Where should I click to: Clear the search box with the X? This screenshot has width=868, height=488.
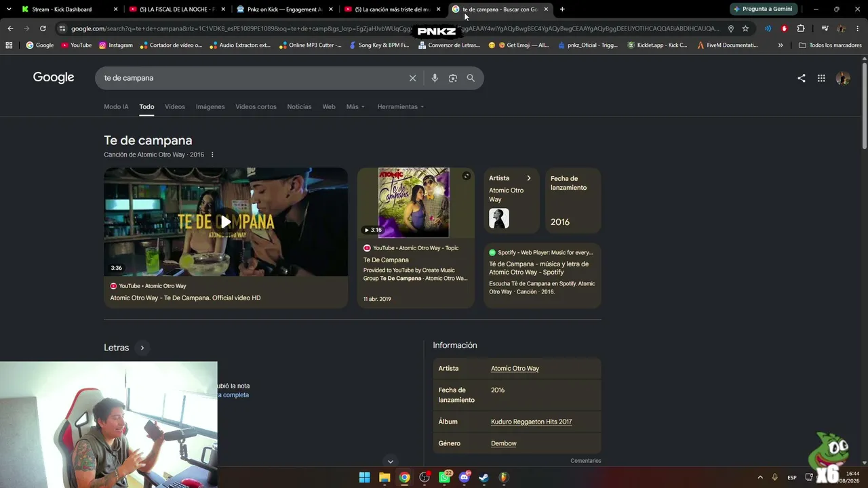click(x=412, y=78)
